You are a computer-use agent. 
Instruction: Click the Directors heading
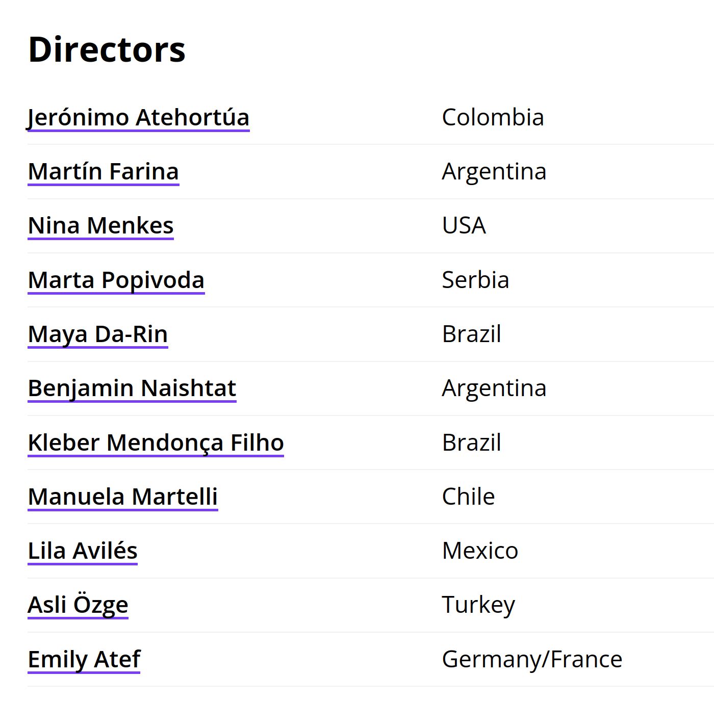pyautogui.click(x=107, y=49)
